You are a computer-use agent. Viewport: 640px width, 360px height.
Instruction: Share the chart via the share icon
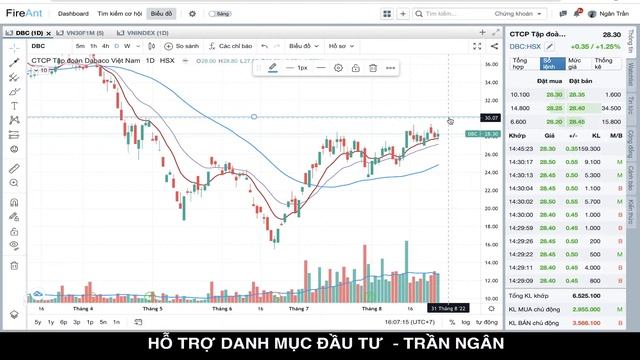[494, 46]
